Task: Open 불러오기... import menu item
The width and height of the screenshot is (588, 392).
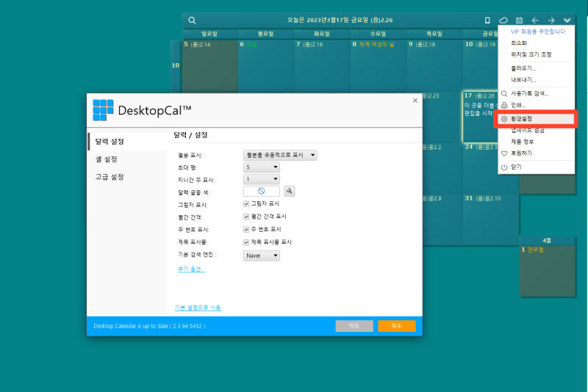Action: click(537, 68)
